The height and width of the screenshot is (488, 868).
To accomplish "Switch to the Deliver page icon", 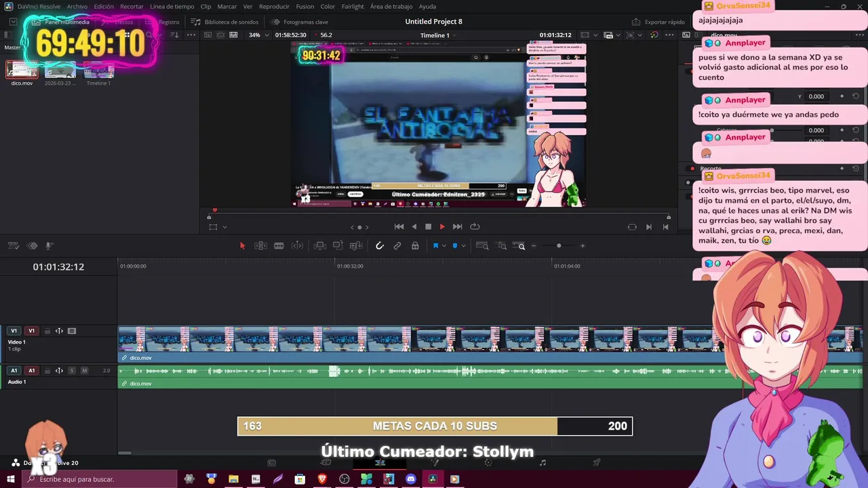I will [597, 463].
